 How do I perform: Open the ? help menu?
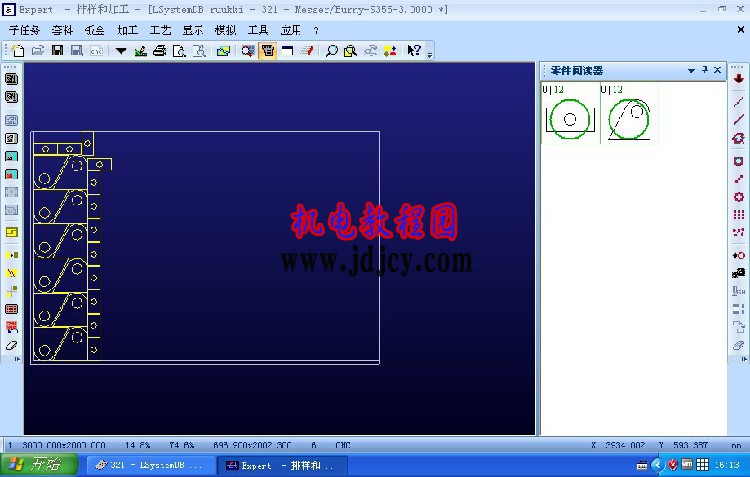point(316,31)
